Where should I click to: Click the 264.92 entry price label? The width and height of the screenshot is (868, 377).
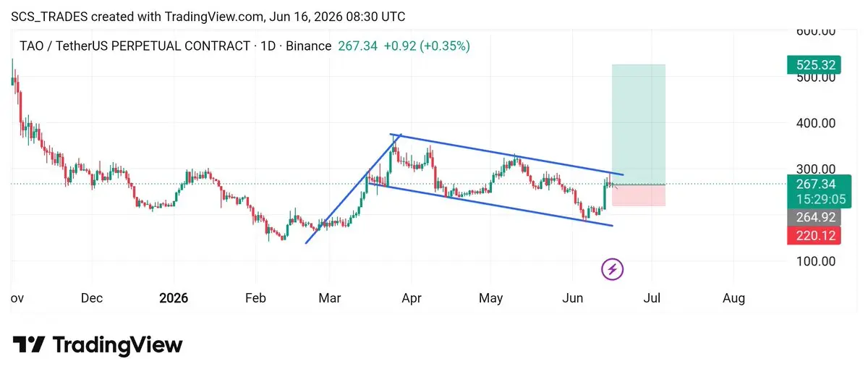pyautogui.click(x=812, y=217)
